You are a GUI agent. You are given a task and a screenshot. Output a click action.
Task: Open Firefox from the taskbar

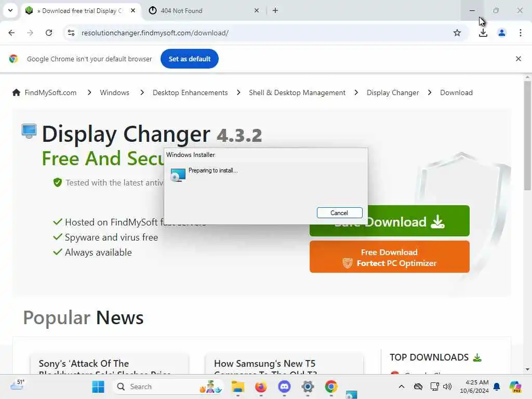pos(261,387)
